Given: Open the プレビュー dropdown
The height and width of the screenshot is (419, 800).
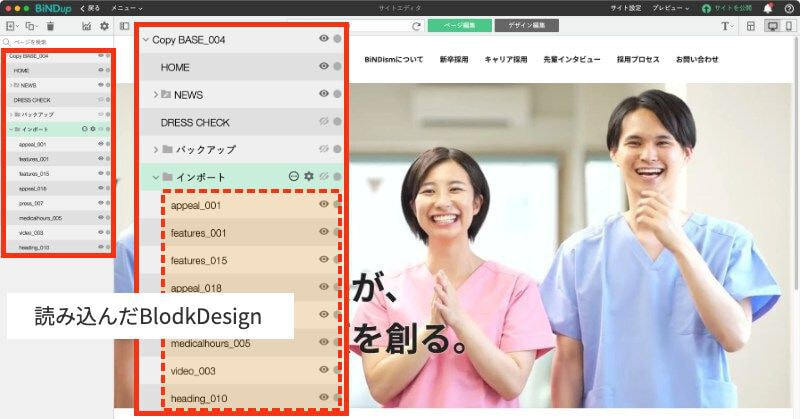Looking at the screenshot, I should (670, 8).
